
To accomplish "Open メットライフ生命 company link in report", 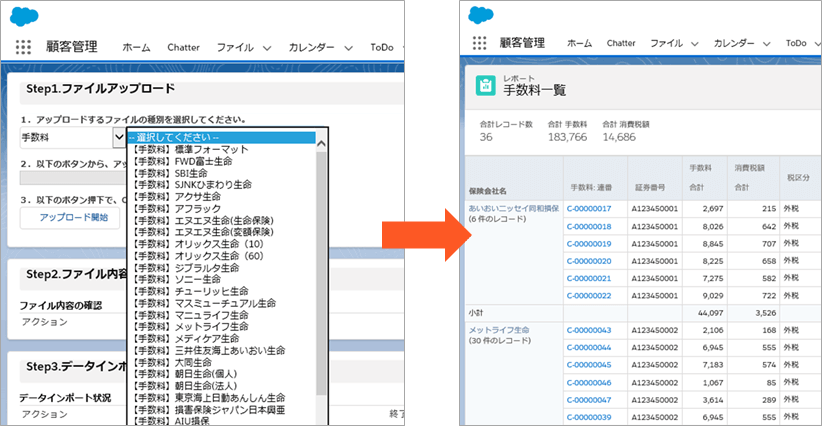I will coord(499,330).
